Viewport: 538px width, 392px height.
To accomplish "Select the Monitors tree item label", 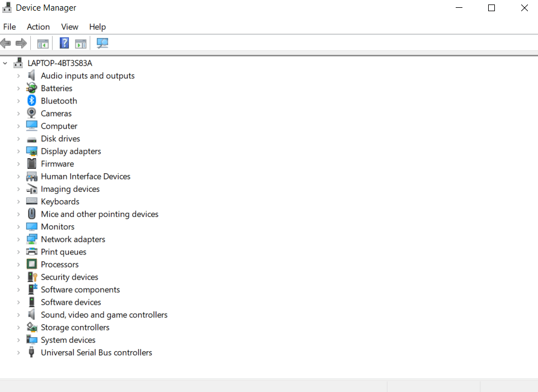I will (x=58, y=227).
